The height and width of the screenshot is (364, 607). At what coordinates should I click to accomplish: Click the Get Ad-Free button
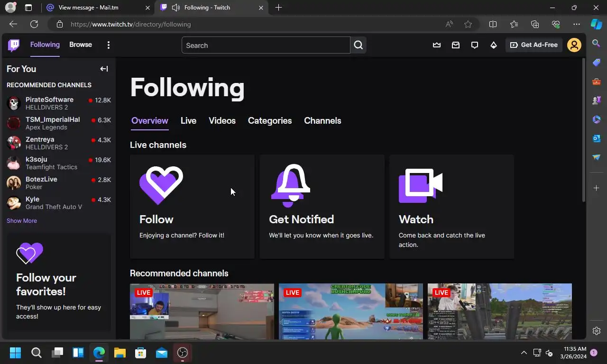click(534, 45)
